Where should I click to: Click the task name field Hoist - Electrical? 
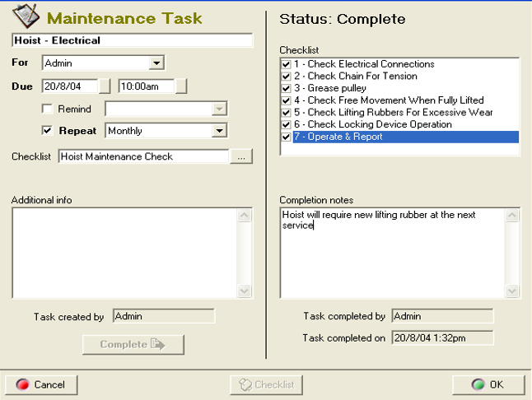(x=132, y=40)
